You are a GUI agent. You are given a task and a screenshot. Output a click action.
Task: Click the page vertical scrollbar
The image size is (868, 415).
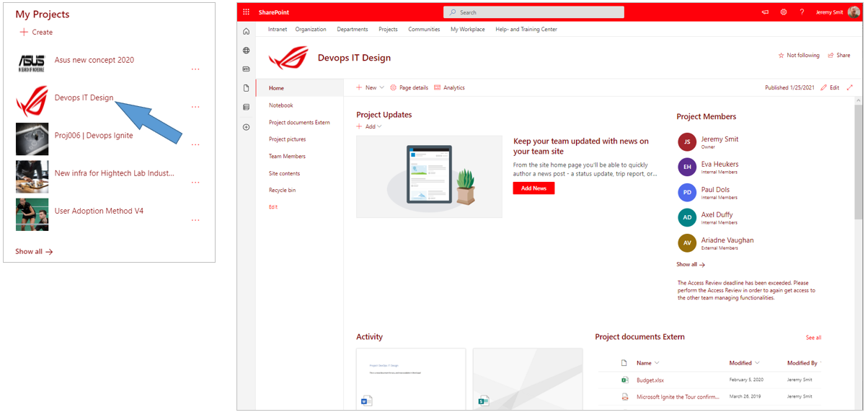pos(859,161)
